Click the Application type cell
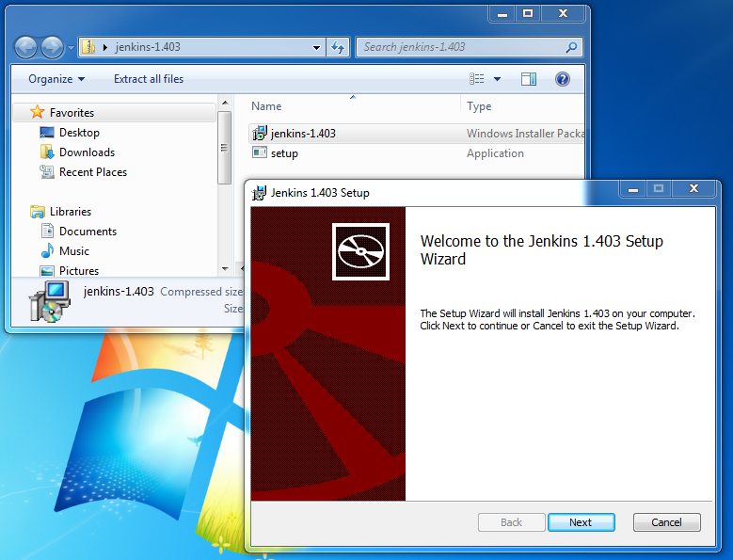The image size is (733, 560). pyautogui.click(x=495, y=153)
